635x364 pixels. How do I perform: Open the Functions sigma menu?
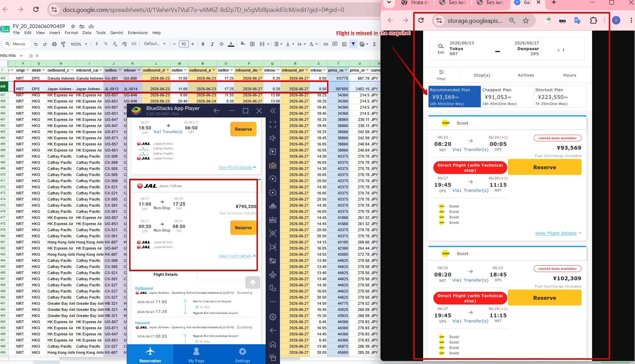374,44
